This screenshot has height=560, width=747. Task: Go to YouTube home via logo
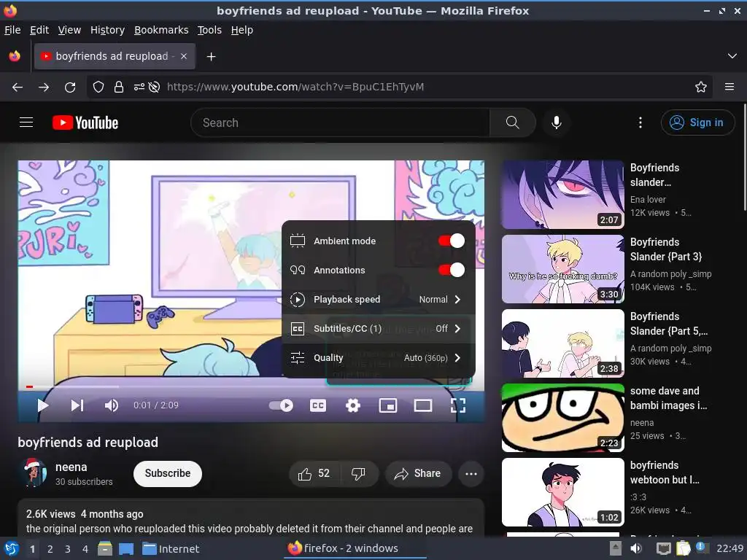85,122
